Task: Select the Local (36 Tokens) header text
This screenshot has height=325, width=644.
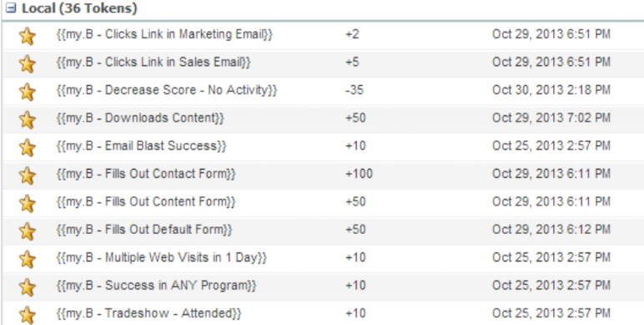Action: pyautogui.click(x=79, y=8)
